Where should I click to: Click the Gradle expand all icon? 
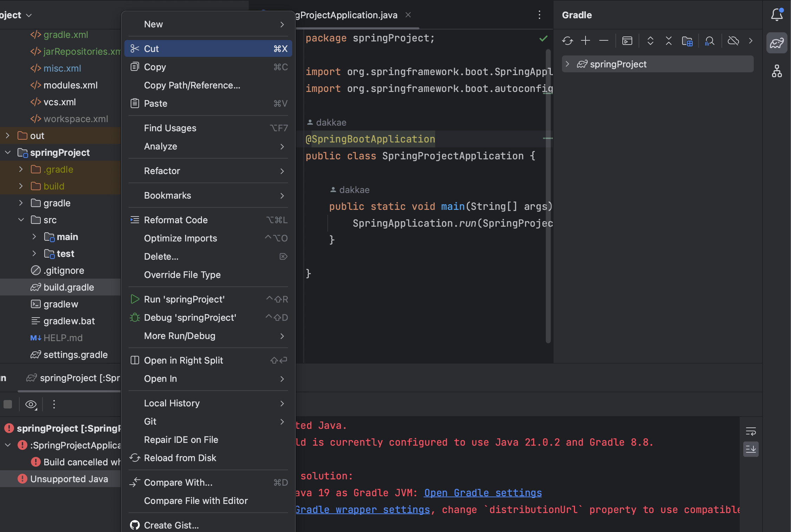pos(650,41)
